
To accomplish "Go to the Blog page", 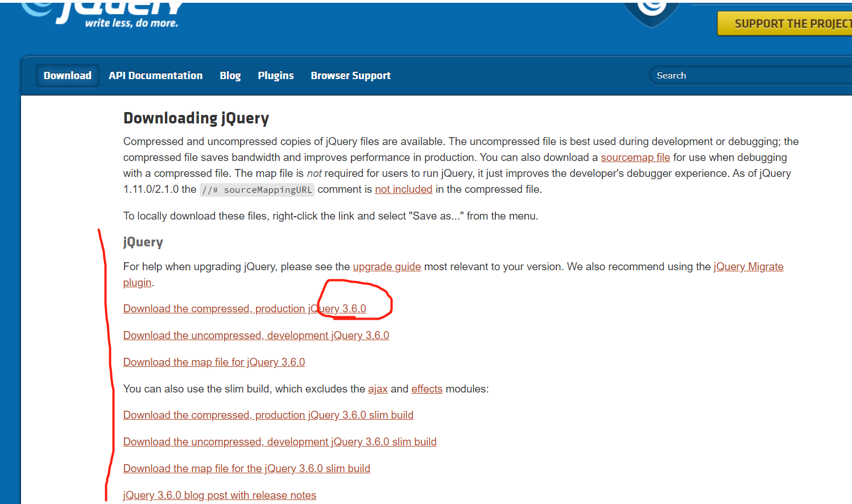I will pyautogui.click(x=230, y=75).
